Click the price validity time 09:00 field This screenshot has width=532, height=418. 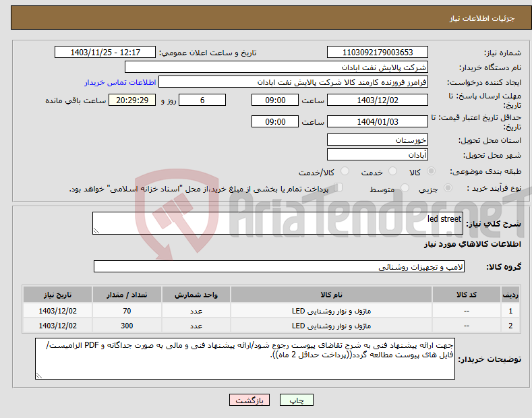click(x=275, y=121)
